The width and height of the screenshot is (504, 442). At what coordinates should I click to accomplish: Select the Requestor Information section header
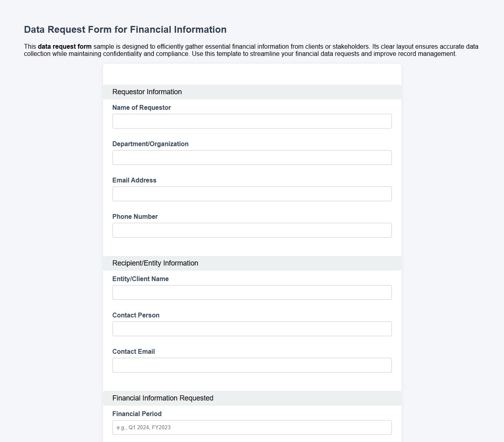(147, 92)
